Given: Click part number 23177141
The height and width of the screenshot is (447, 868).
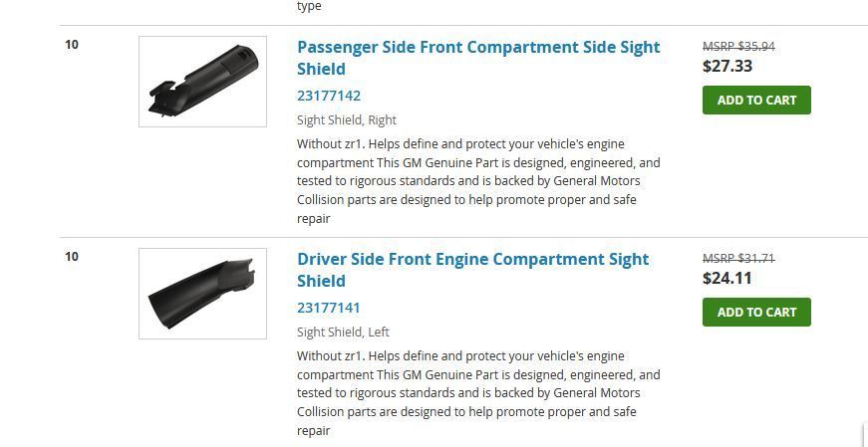Looking at the screenshot, I should [x=328, y=308].
